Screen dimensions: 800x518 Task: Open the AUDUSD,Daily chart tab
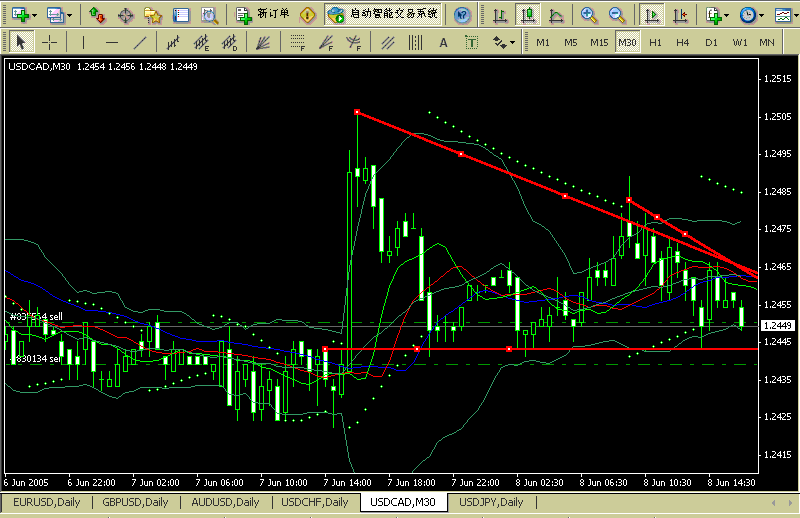tap(226, 502)
